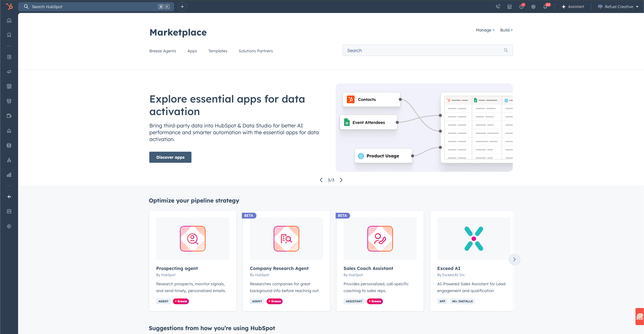Open the Assistant button
Screen dimensions: 644x334
572,7
